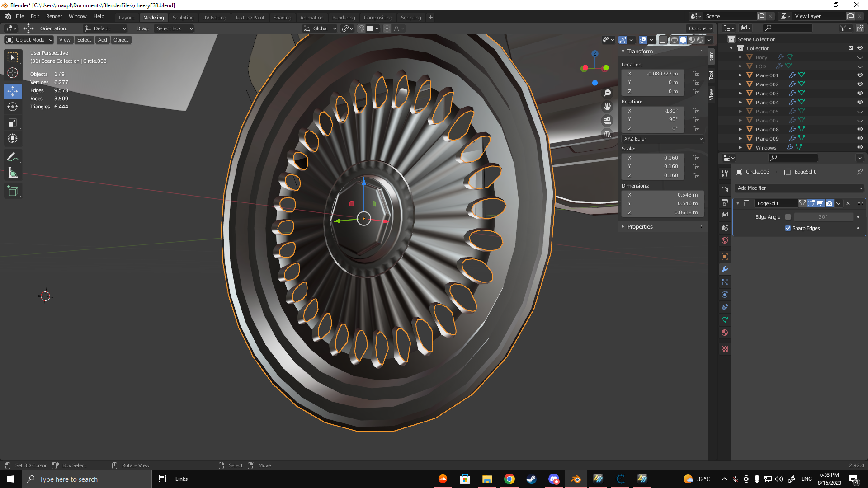Click the Location X value field

click(652, 74)
